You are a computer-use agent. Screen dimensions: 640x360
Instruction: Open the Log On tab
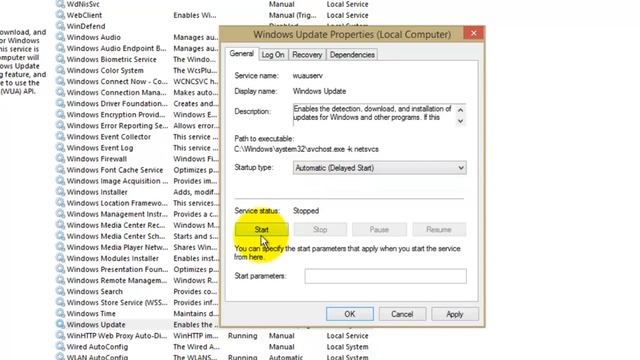[273, 55]
